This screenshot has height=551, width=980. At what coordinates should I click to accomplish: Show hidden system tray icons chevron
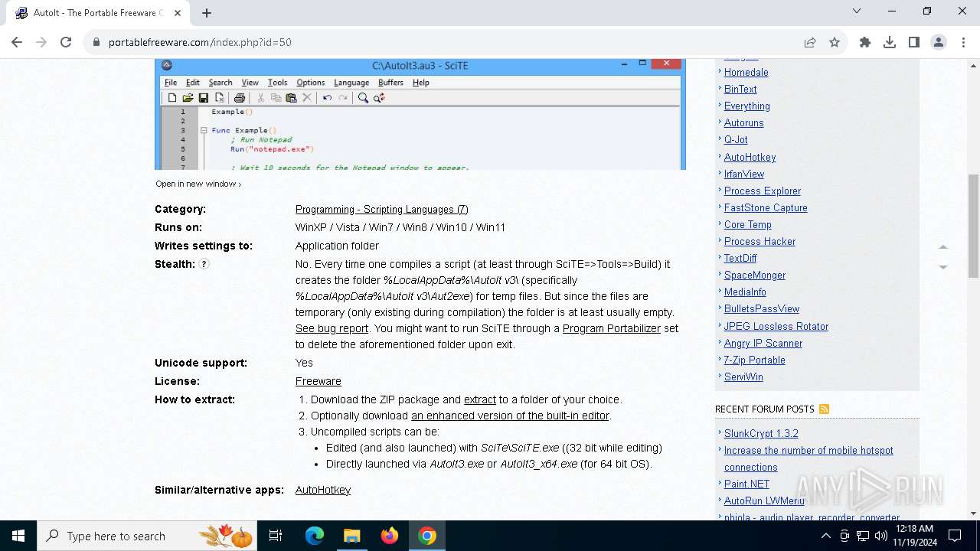825,536
